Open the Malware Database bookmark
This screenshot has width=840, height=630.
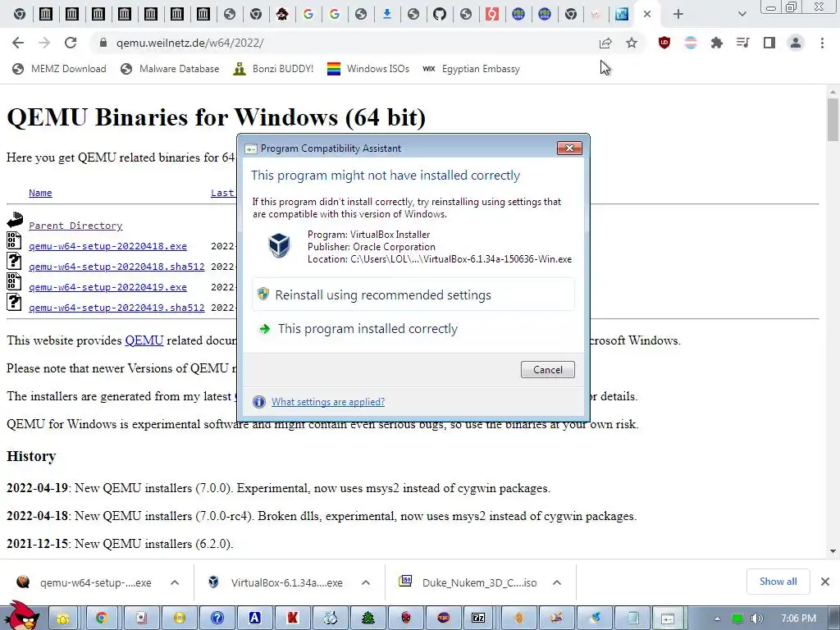[x=170, y=69]
